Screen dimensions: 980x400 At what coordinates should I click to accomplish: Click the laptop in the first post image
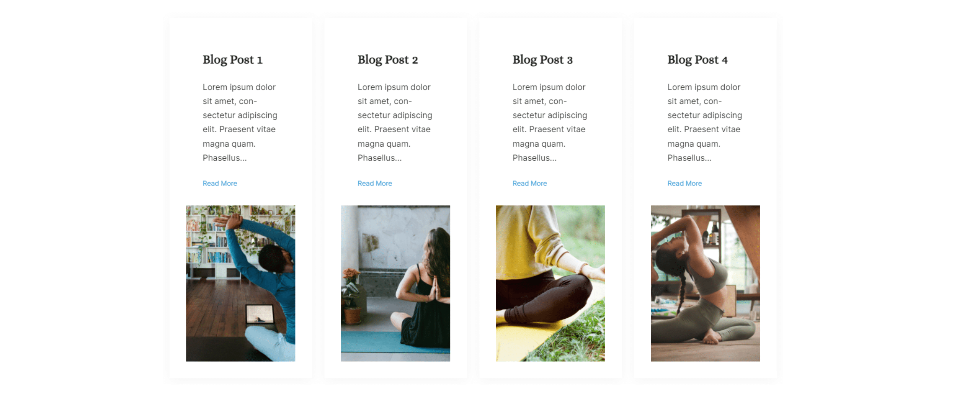coord(261,316)
